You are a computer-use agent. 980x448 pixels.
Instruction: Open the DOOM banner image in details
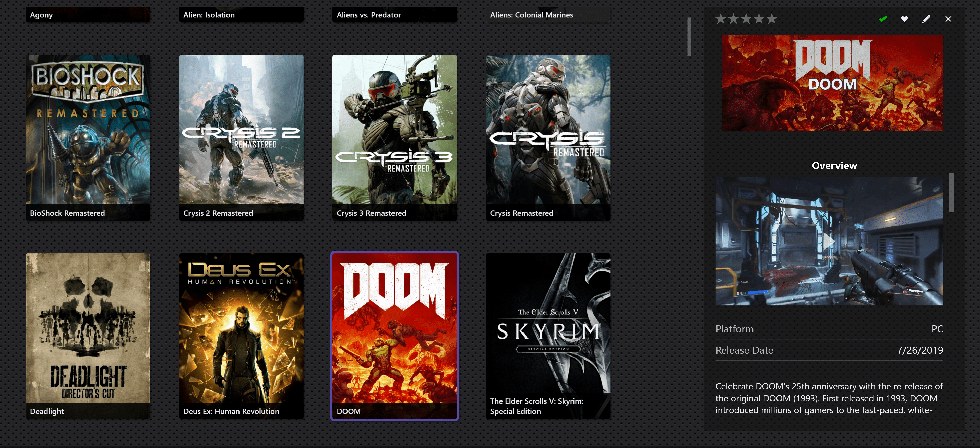(x=832, y=83)
